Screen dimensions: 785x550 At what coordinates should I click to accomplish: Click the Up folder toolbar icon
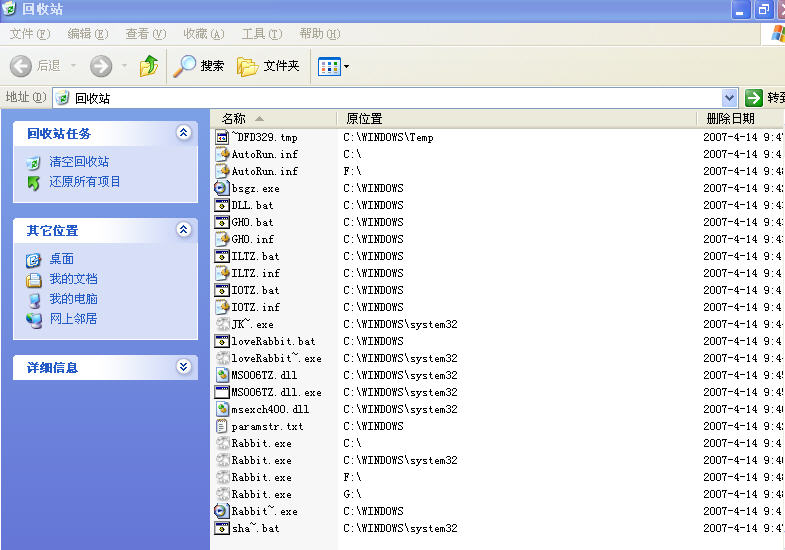point(148,66)
